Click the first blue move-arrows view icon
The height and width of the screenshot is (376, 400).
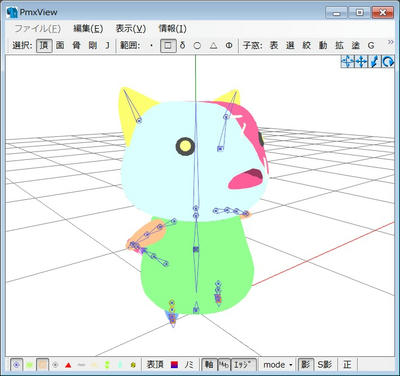pyautogui.click(x=347, y=62)
